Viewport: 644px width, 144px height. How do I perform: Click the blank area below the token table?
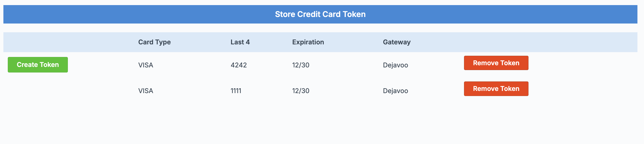[x=320, y=122]
